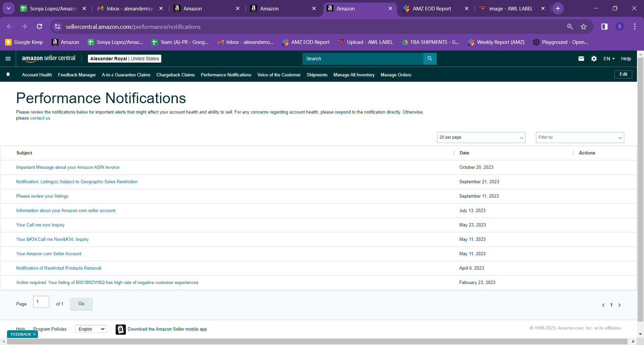
Task: Open Please review your listings notification
Action: 42,196
